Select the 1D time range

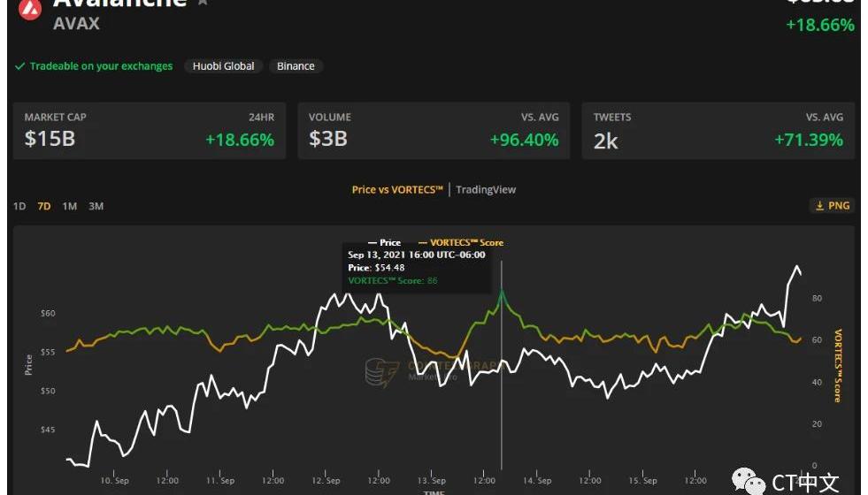19,206
